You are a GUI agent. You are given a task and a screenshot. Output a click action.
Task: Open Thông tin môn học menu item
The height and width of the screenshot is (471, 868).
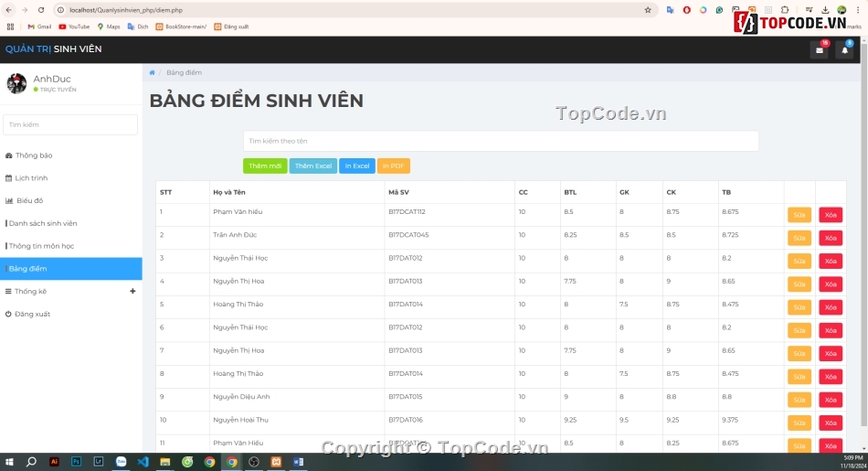click(71, 246)
